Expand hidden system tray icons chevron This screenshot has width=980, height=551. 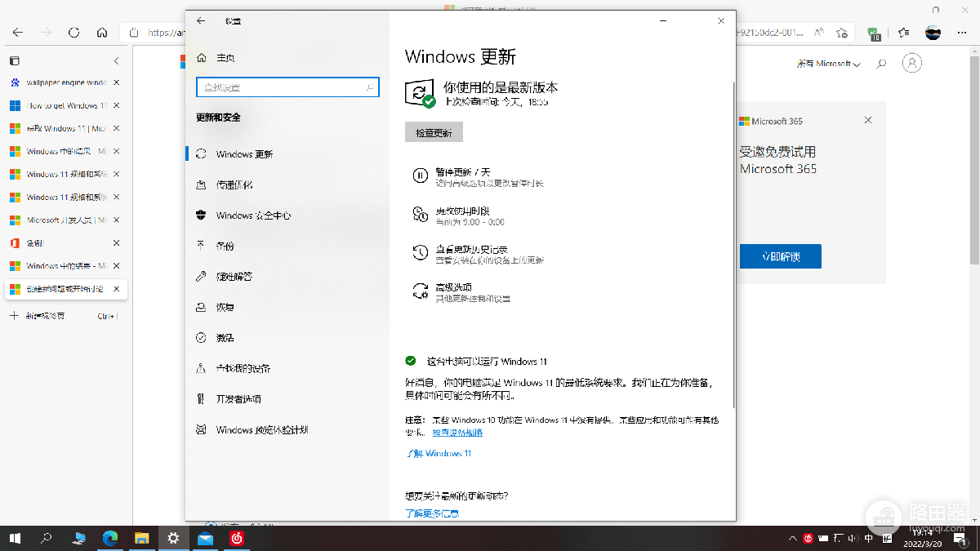(x=792, y=538)
